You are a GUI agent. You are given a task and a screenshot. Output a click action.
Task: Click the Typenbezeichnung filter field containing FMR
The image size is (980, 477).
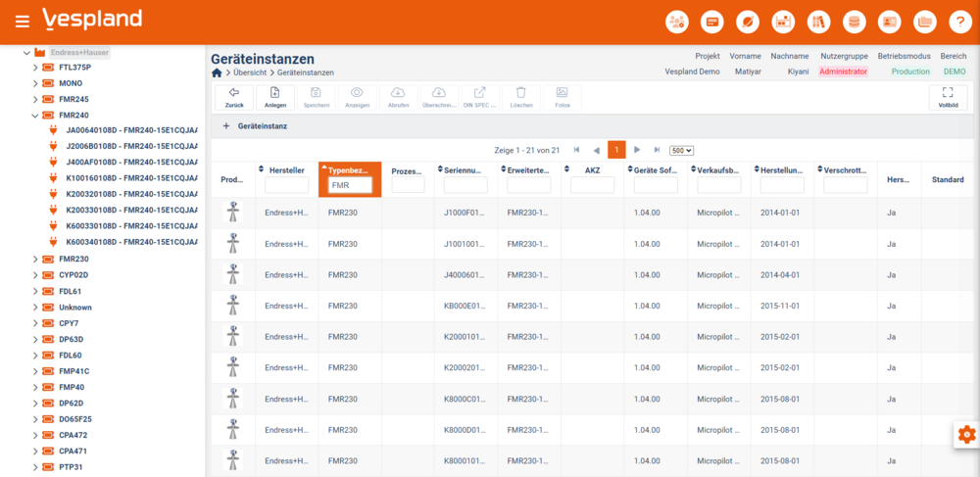pyautogui.click(x=350, y=185)
